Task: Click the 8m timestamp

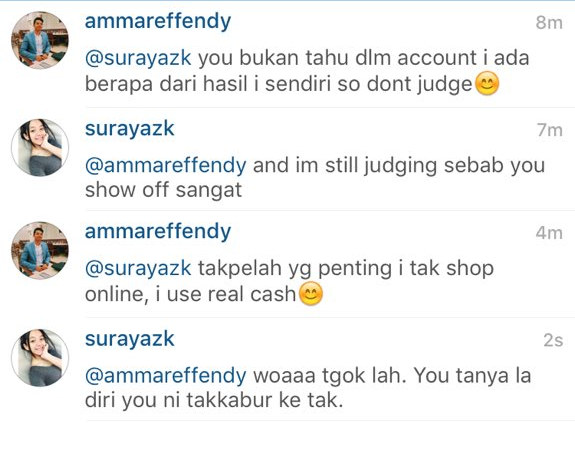Action: pos(549,23)
